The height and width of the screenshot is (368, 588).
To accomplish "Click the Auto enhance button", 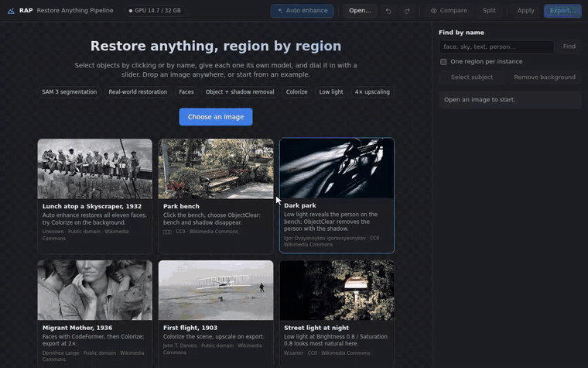I will point(302,11).
